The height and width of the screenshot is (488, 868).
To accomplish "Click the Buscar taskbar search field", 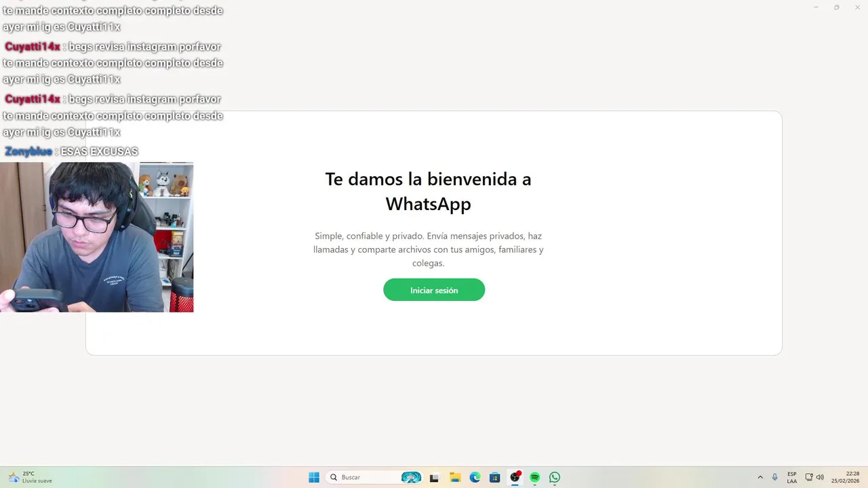I will pyautogui.click(x=375, y=477).
